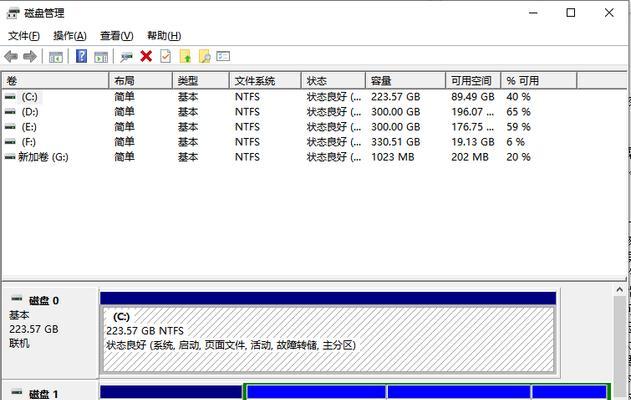Click the Back arrow toolbar icon
Screen dimensions: 631x400
11,56
